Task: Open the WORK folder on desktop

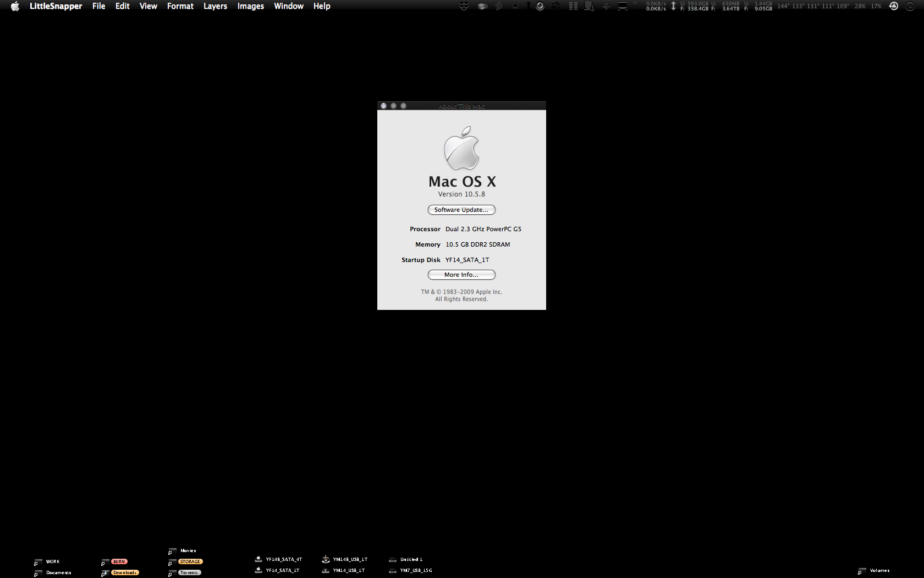Action: point(47,561)
